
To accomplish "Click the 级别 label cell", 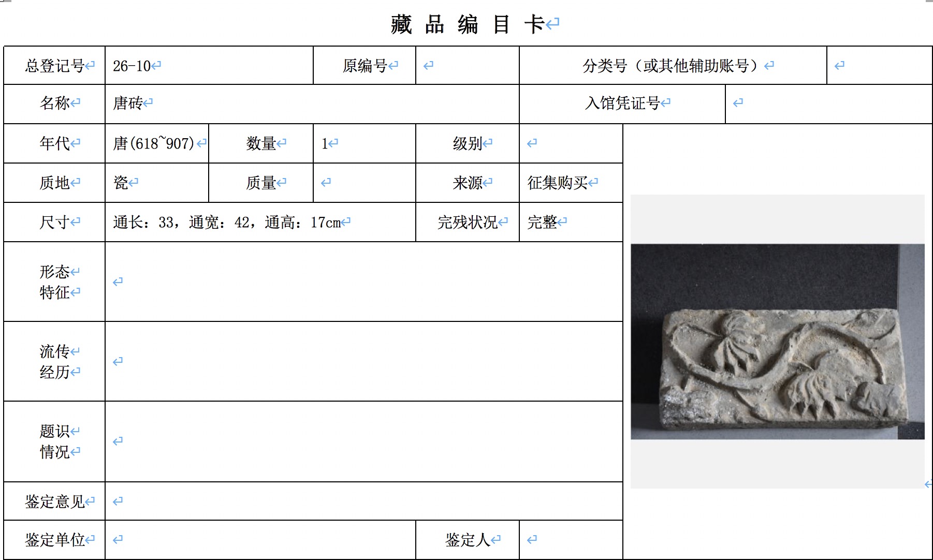I will tap(468, 143).
